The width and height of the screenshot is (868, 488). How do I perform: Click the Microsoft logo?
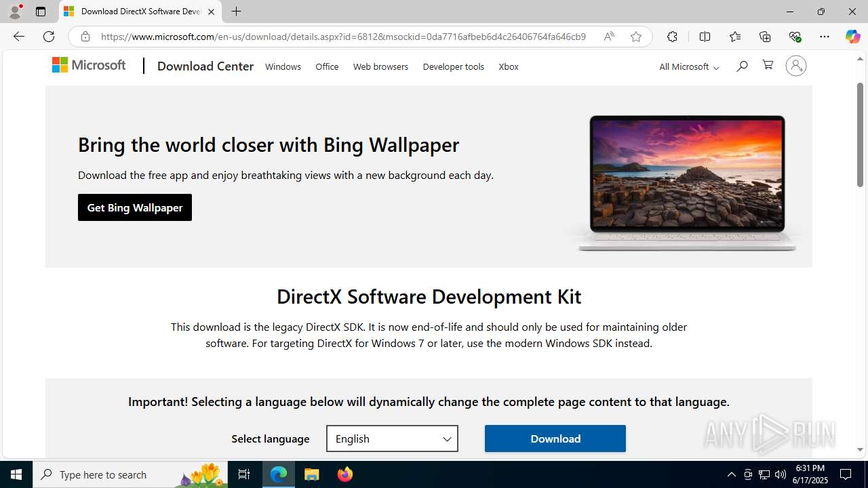(89, 65)
